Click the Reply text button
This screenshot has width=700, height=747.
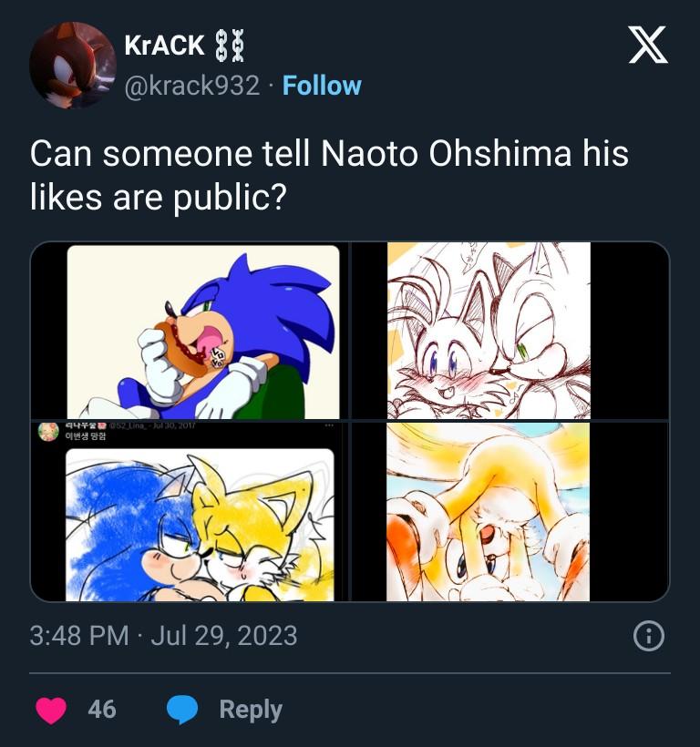click(251, 710)
